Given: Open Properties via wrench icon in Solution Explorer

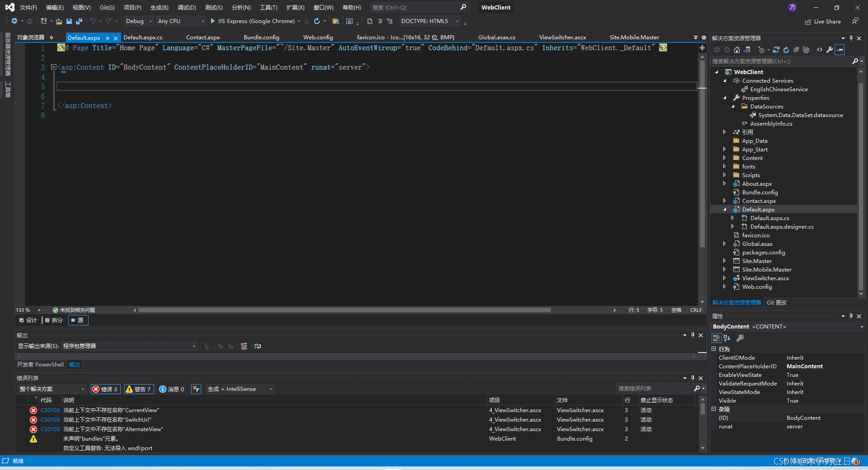Looking at the screenshot, I should 830,50.
